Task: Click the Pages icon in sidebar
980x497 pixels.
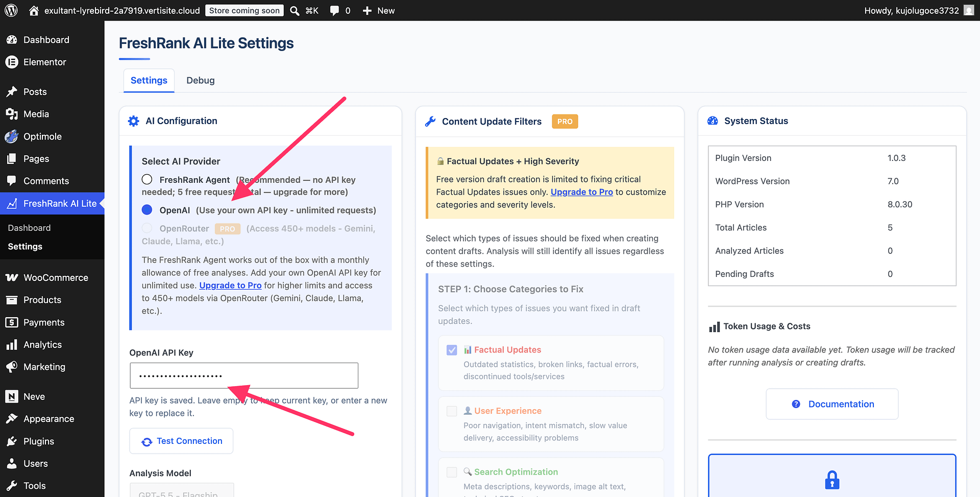Action: 12,159
